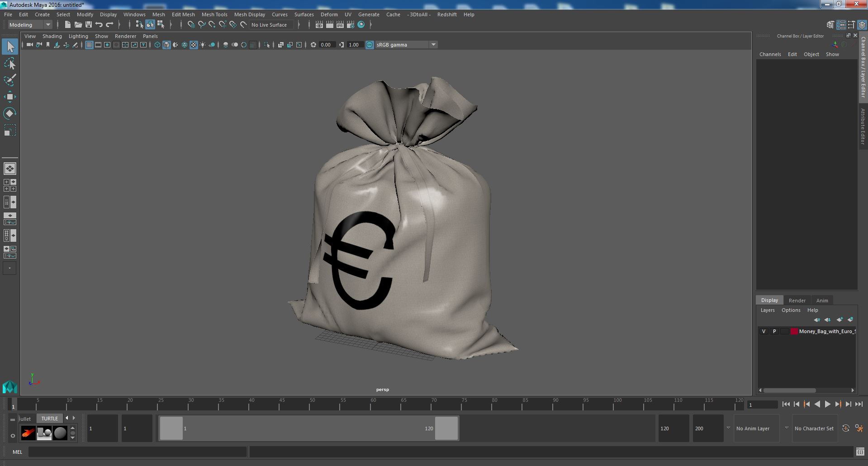
Task: Play backwards on the timeline
Action: (817, 405)
